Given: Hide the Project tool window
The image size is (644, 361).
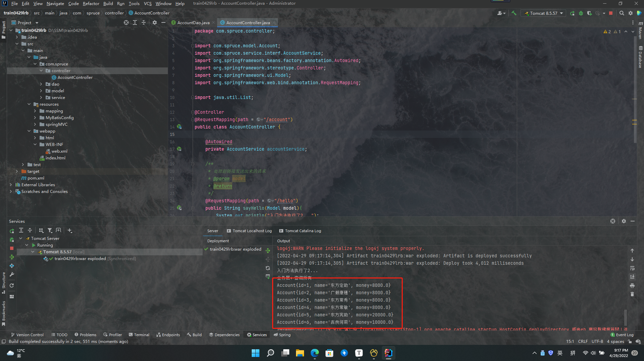Looking at the screenshot, I should [163, 22].
